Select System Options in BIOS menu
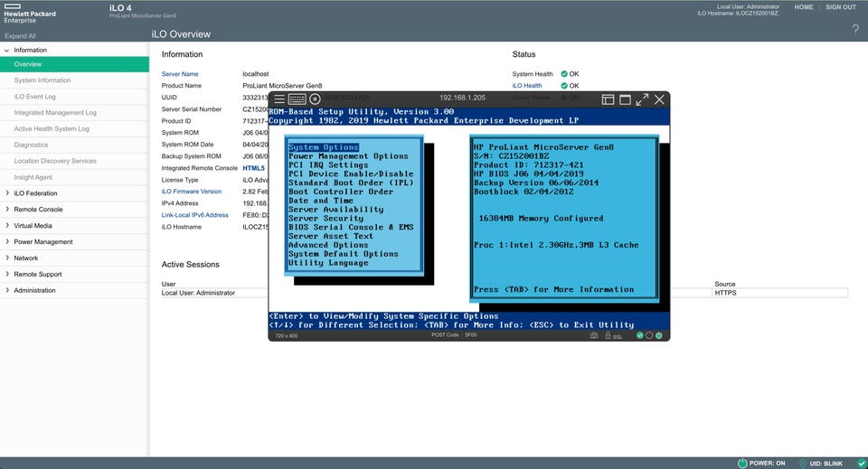This screenshot has width=868, height=469. [x=324, y=147]
